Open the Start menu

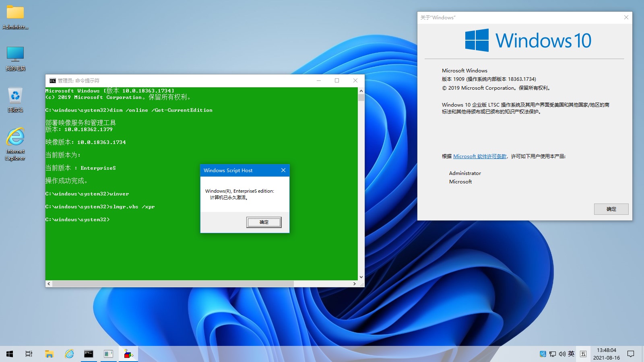10,354
